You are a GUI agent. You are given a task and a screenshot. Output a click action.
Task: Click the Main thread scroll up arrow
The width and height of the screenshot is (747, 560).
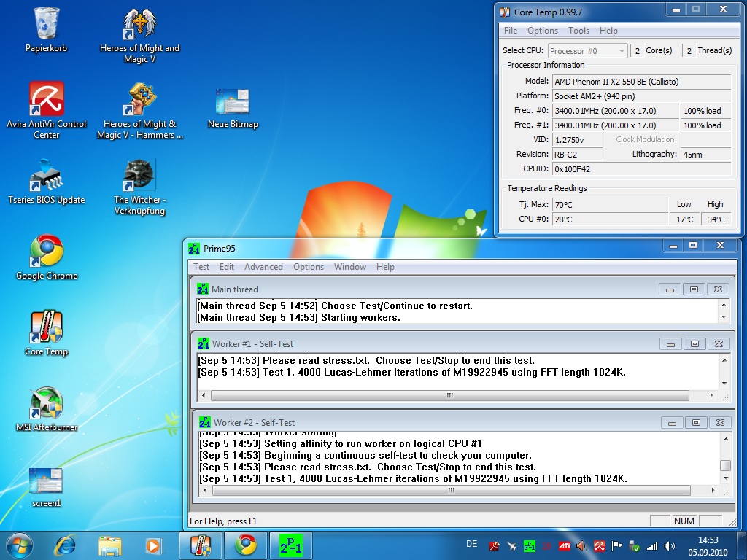[x=724, y=306]
